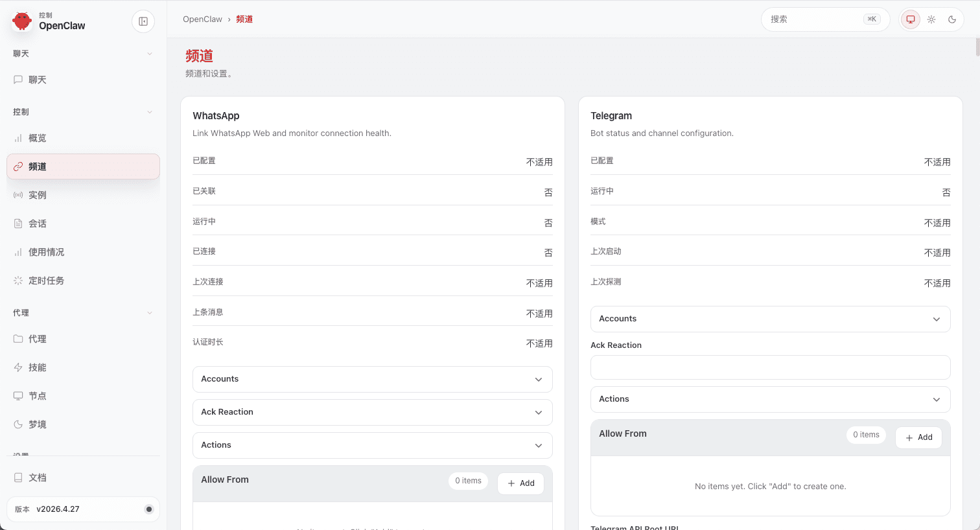Image resolution: width=980 pixels, height=530 pixels.
Task: Add an item to WhatsApp Allow From
Action: tap(520, 483)
